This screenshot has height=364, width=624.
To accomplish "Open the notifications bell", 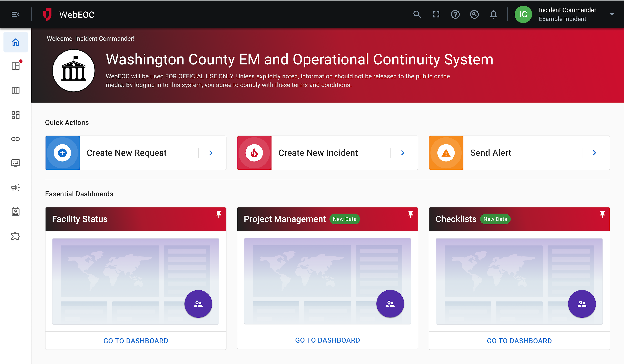I will tap(493, 14).
